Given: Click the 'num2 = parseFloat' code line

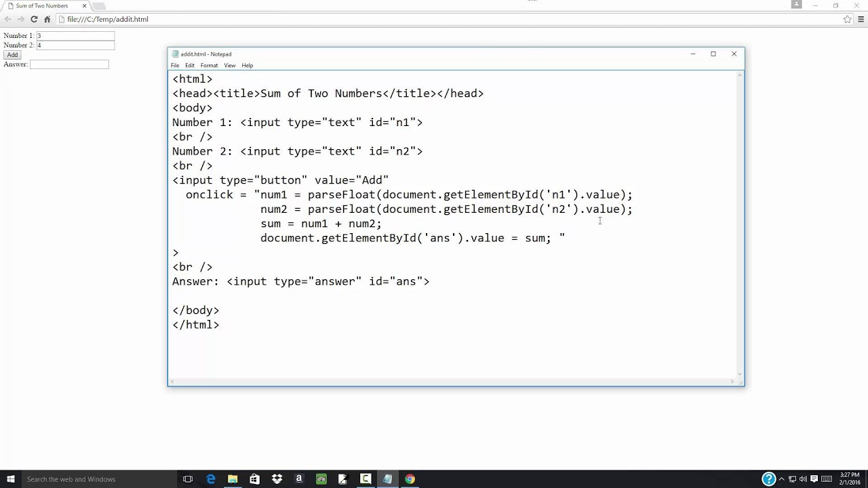Looking at the screenshot, I should [446, 209].
